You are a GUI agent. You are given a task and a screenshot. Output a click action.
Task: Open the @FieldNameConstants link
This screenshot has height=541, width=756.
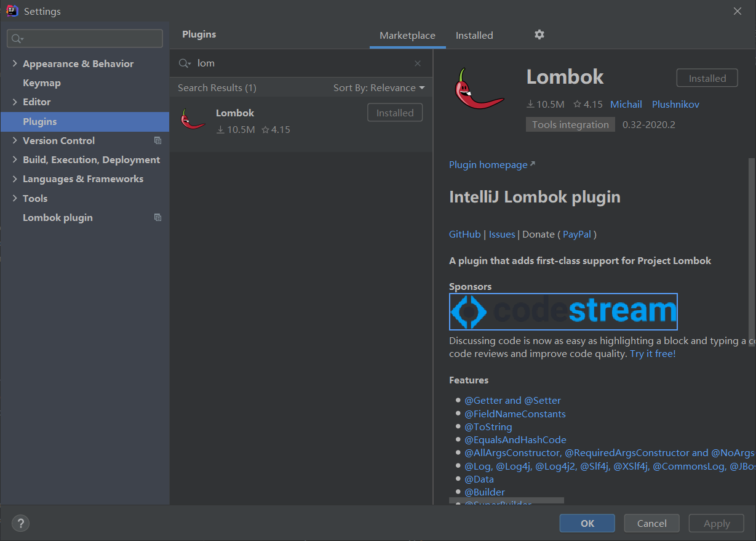point(515,414)
